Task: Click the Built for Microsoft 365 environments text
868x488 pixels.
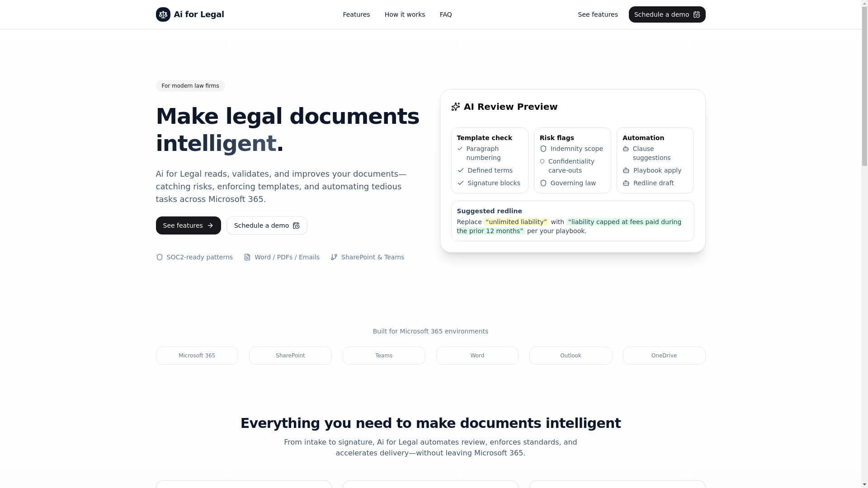Action: [x=430, y=331]
